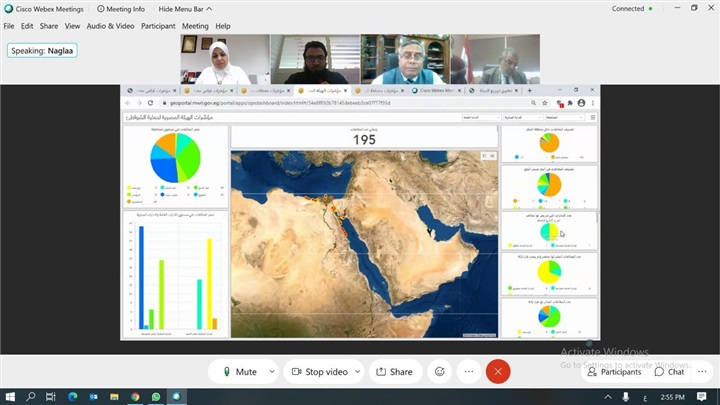Open the Participant menu
The width and height of the screenshot is (720, 405).
(x=158, y=26)
